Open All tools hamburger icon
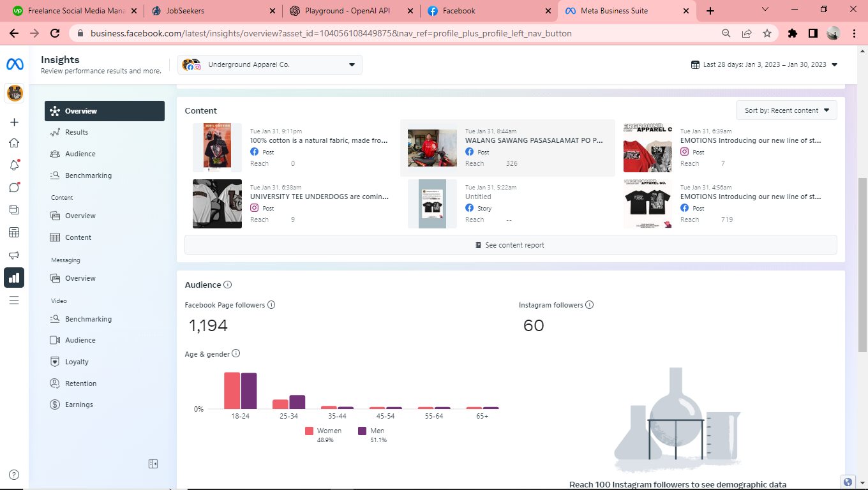 coord(14,300)
